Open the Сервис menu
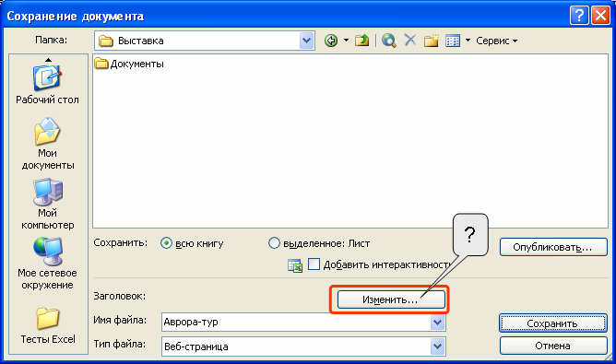 click(496, 41)
